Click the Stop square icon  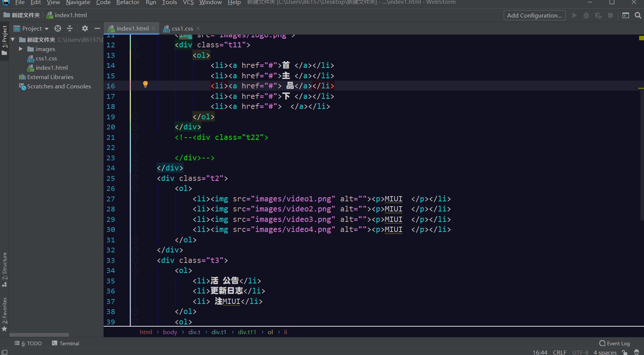click(610, 15)
